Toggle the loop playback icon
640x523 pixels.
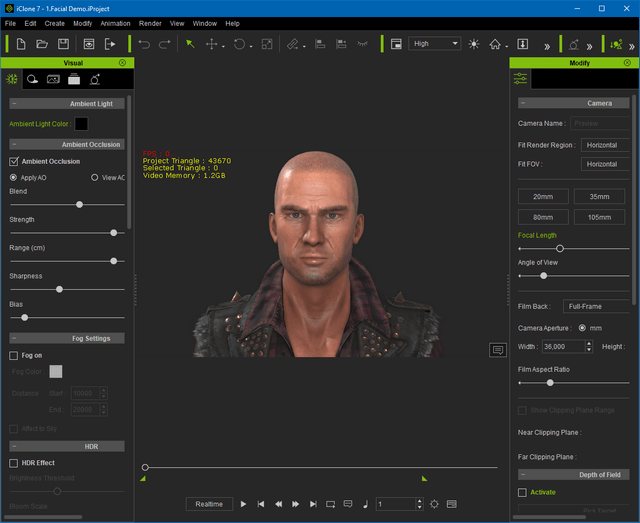pos(330,504)
